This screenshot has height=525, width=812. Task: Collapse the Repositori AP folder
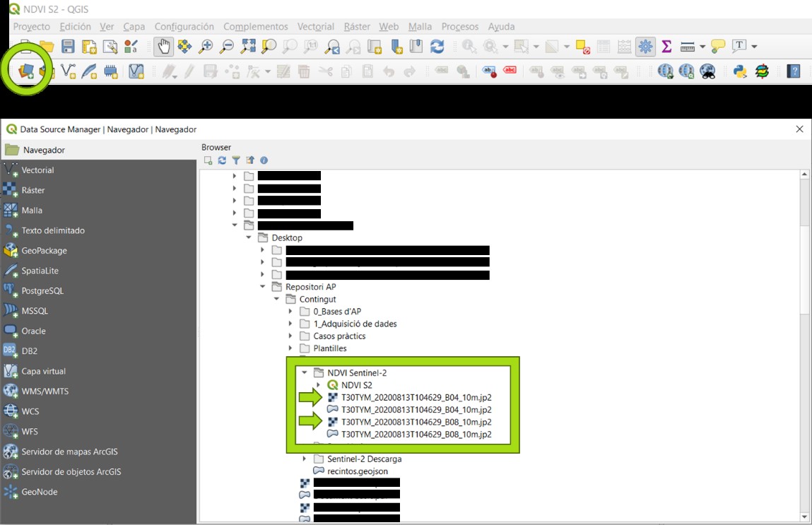[263, 286]
